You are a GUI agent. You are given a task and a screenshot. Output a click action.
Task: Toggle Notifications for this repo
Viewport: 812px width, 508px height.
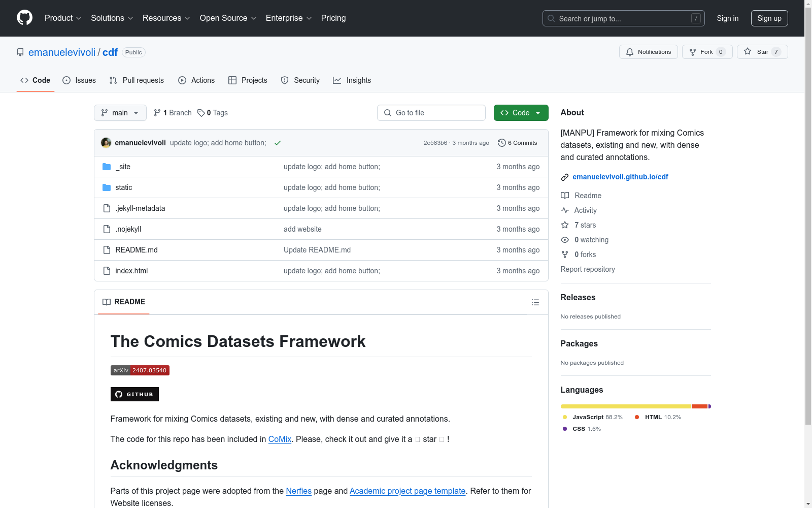[x=648, y=52]
